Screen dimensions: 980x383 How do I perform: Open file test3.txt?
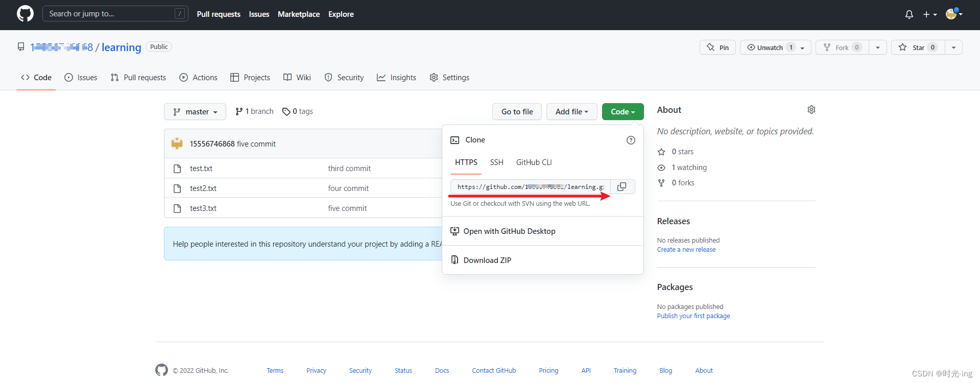[x=203, y=208]
